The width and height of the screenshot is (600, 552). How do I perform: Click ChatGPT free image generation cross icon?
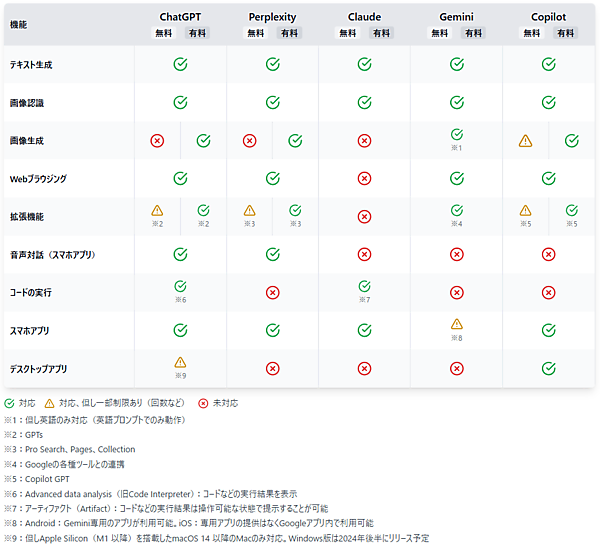157,141
